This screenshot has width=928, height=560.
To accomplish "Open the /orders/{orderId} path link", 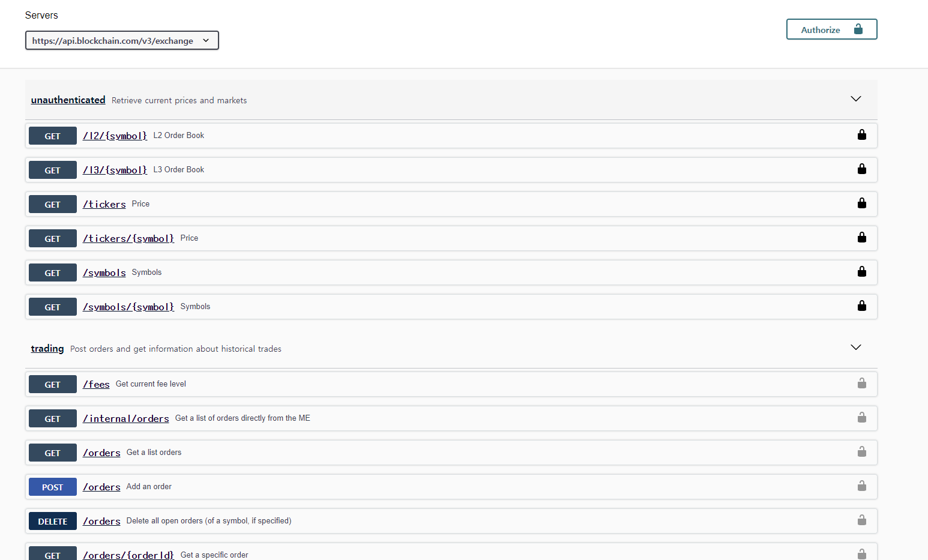I will pyautogui.click(x=128, y=555).
